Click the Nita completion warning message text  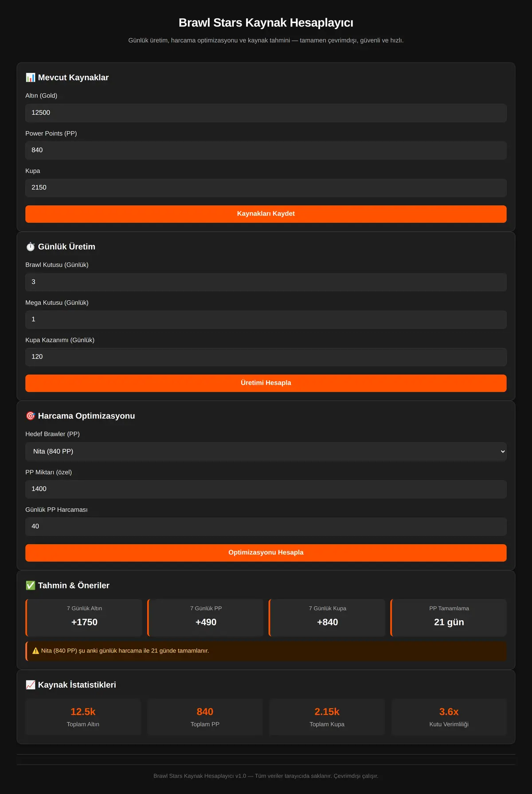click(125, 651)
